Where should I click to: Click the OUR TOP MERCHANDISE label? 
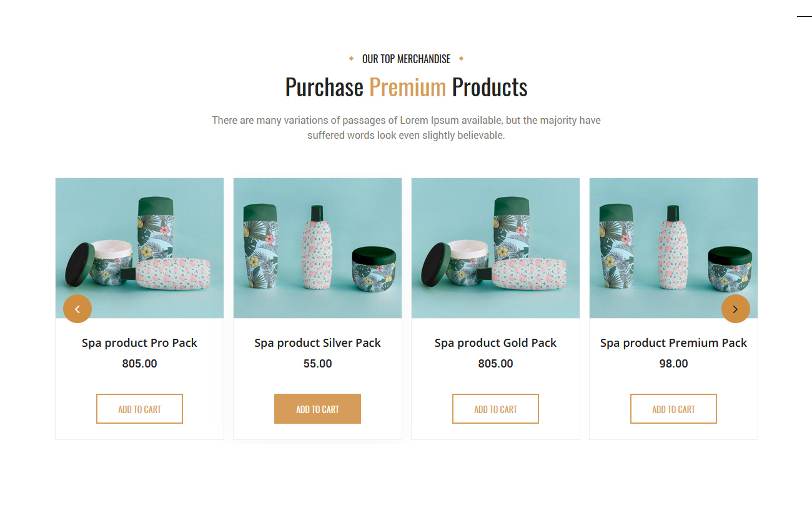[406, 59]
